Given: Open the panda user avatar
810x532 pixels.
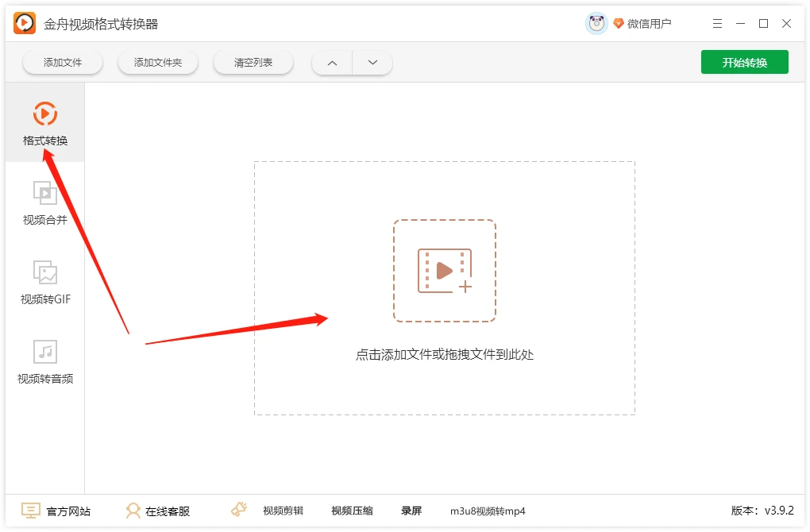Looking at the screenshot, I should click(596, 23).
